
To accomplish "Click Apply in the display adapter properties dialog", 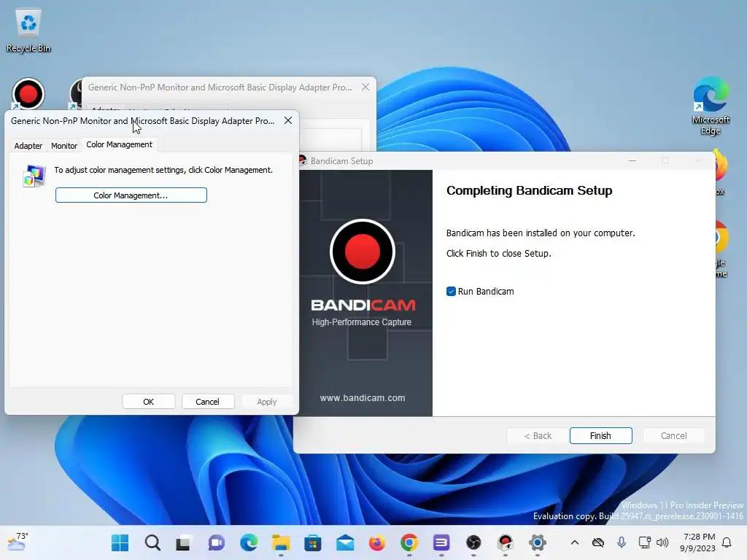I will tap(267, 402).
